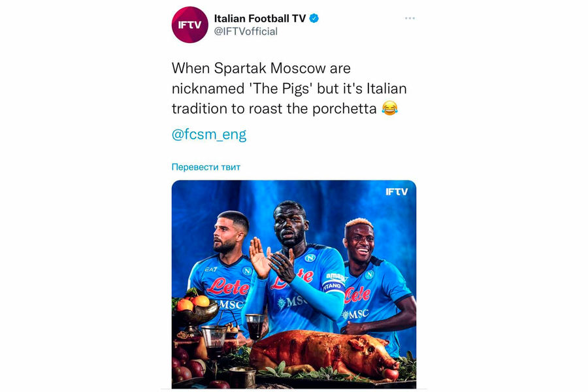Follow the @fcsm_eng mention link
The height and width of the screenshot is (392, 588).
(209, 135)
